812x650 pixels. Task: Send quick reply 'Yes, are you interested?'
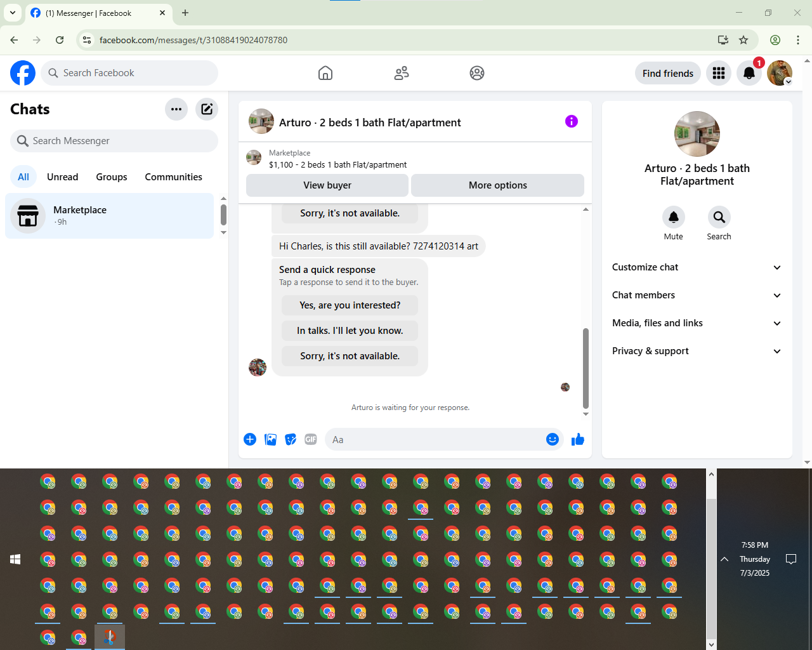pos(350,305)
